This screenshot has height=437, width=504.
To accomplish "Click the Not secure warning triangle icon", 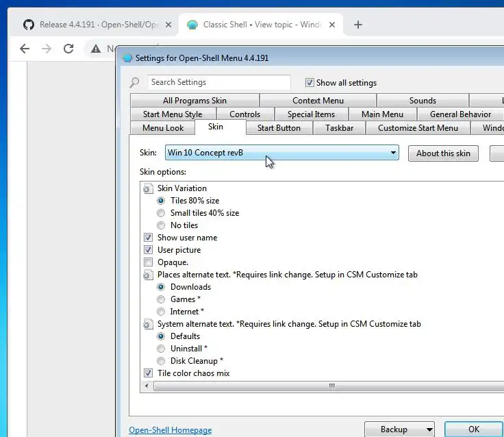I will (95, 49).
